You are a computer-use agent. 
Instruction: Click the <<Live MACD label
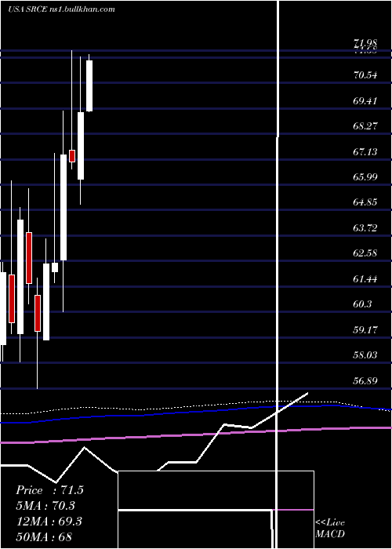[x=330, y=528]
